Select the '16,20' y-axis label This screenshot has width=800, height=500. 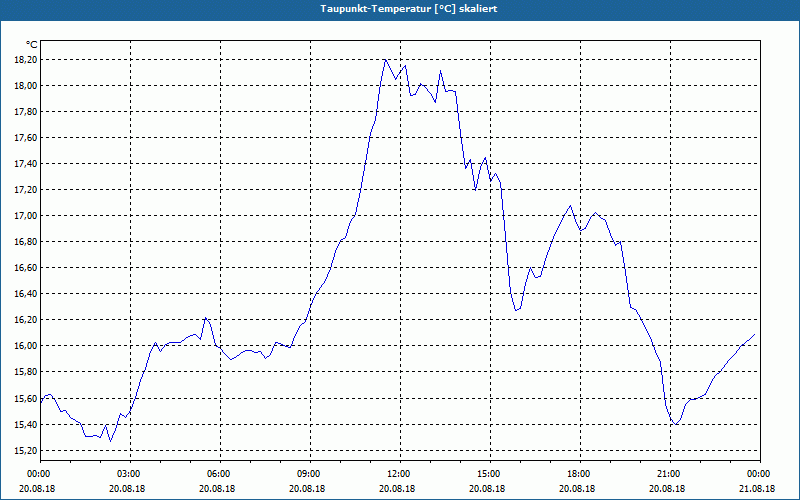tap(25, 320)
